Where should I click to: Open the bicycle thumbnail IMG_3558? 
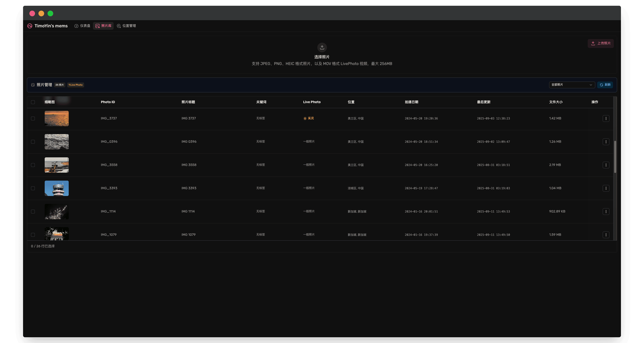point(56,165)
